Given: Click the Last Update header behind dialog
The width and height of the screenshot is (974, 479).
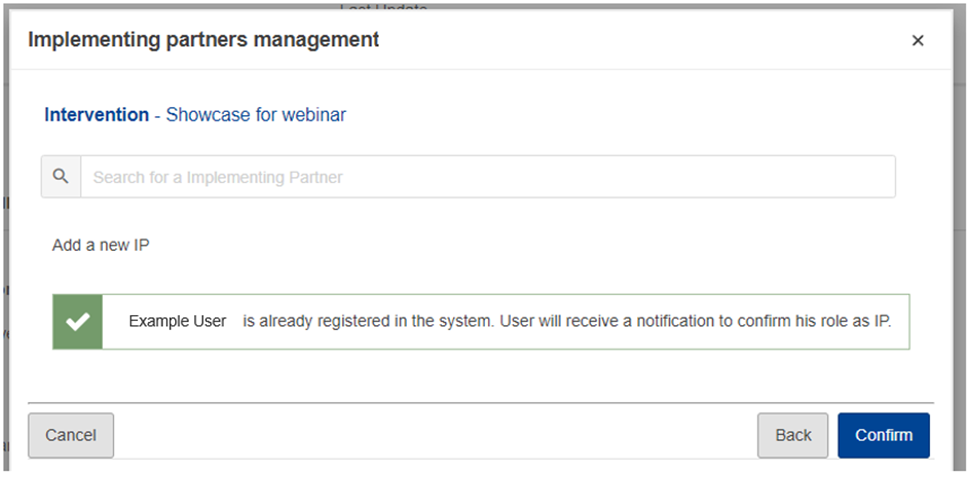Looking at the screenshot, I should pos(383,7).
